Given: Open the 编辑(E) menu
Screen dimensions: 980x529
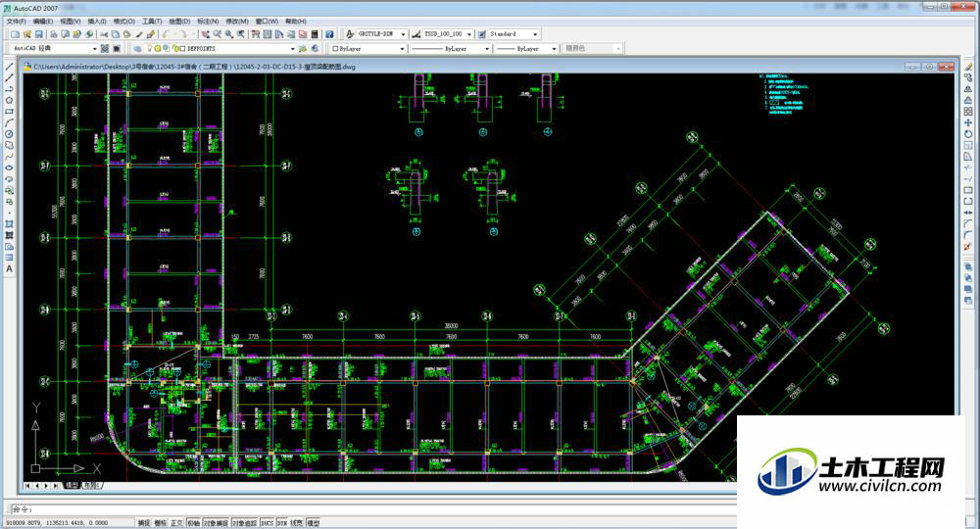Looking at the screenshot, I should pos(43,22).
